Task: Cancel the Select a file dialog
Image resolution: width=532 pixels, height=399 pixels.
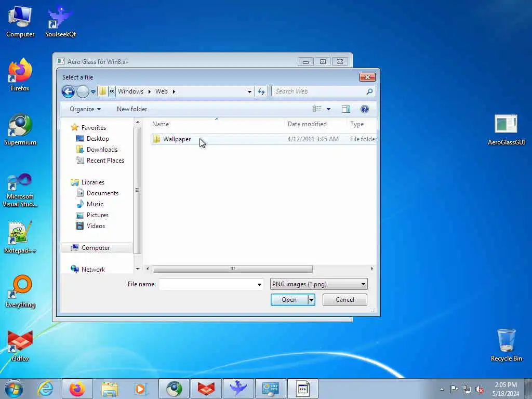Action: tap(345, 300)
